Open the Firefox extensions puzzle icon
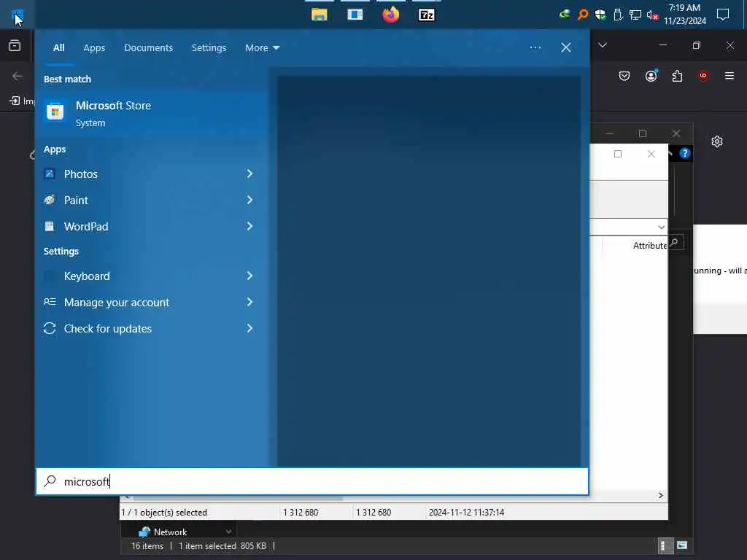The width and height of the screenshot is (747, 560). 677,76
